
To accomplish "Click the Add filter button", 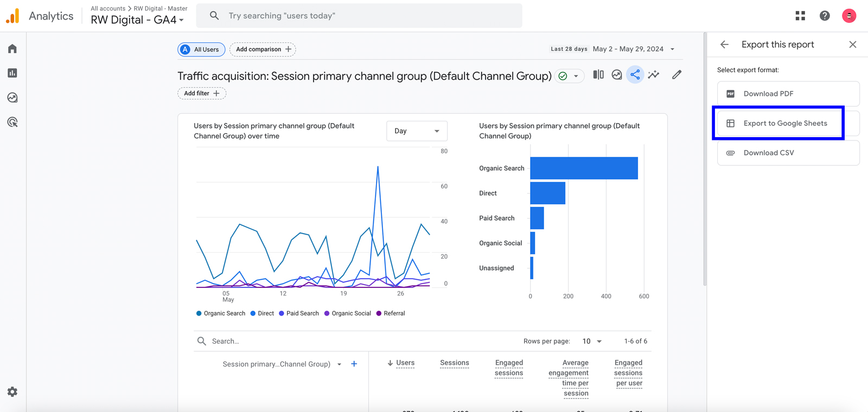I will (202, 93).
